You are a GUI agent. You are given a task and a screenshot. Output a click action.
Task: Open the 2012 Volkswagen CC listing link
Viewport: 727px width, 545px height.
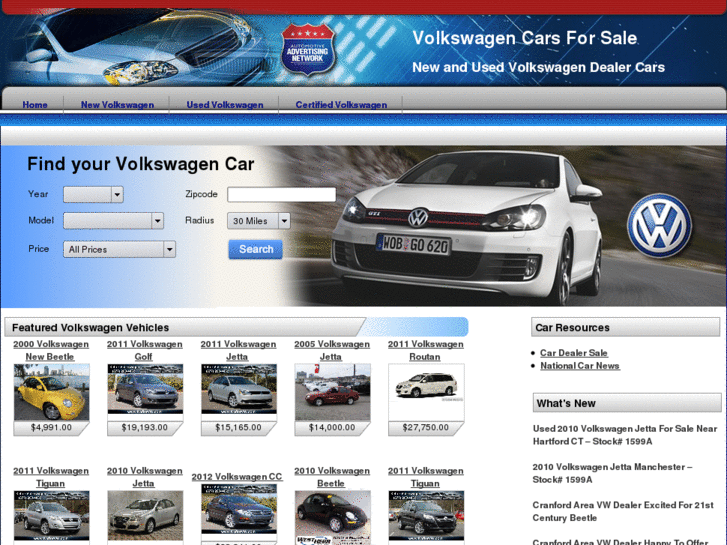236,477
